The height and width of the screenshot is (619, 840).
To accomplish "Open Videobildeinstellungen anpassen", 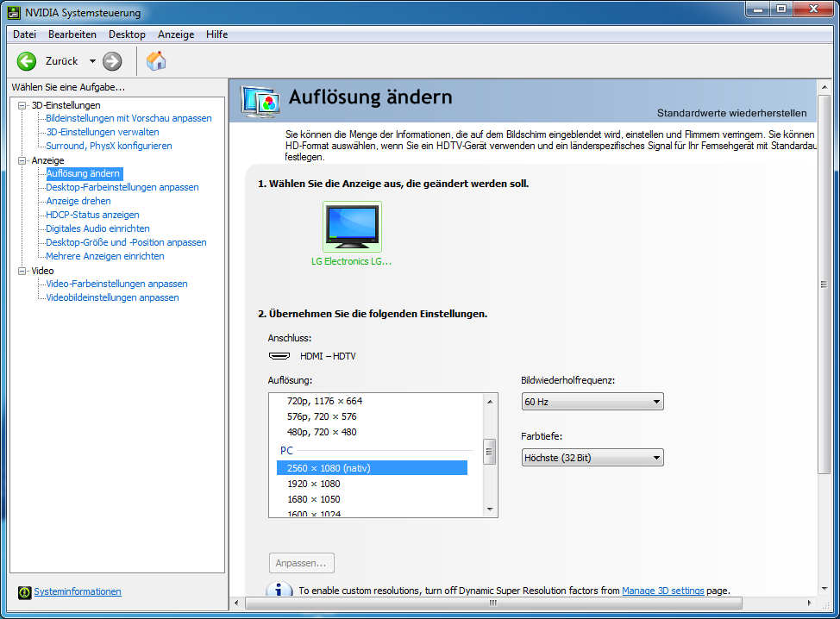I will click(x=112, y=297).
